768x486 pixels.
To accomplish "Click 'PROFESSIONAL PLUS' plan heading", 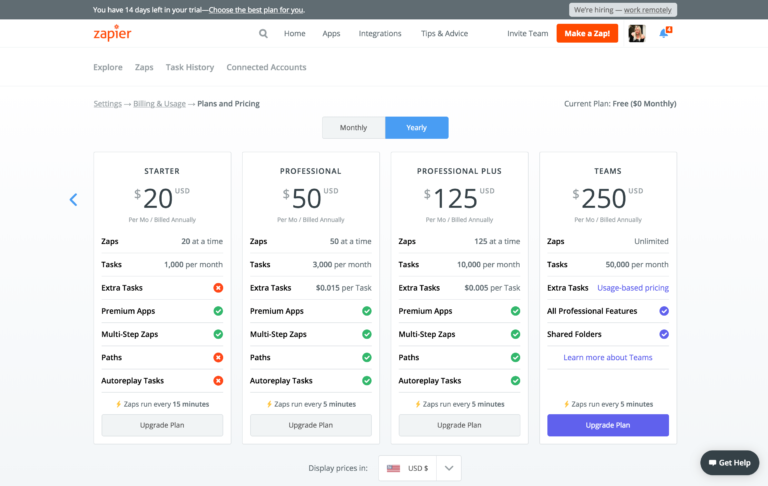I will (x=459, y=171).
